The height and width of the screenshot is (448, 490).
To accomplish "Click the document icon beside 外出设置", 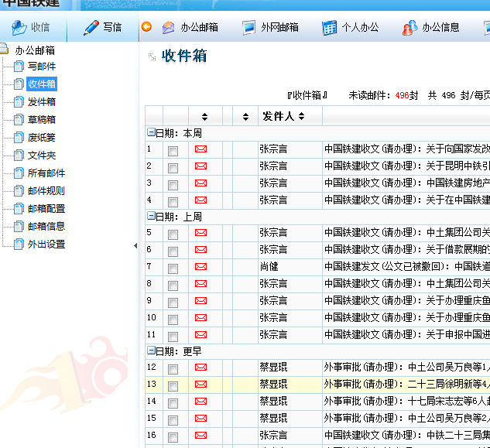I will pyautogui.click(x=19, y=245).
